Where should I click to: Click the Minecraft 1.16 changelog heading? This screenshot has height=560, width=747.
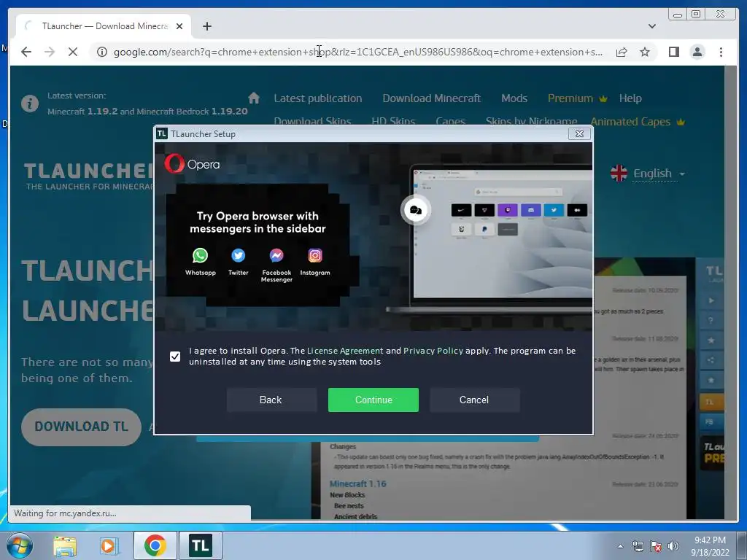[x=357, y=483]
